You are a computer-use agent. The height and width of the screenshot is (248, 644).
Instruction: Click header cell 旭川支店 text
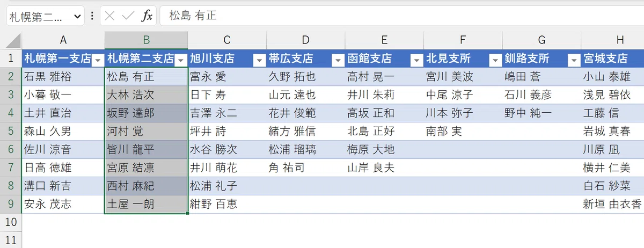tap(212, 59)
